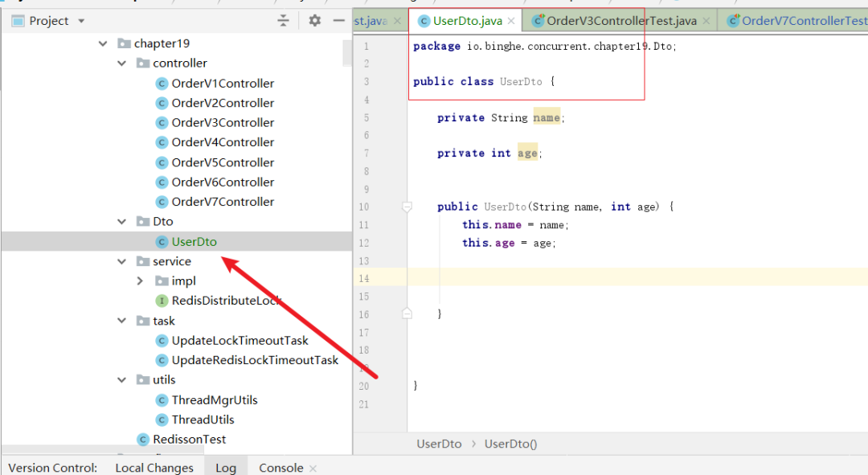Close the Console tab

[x=313, y=469]
